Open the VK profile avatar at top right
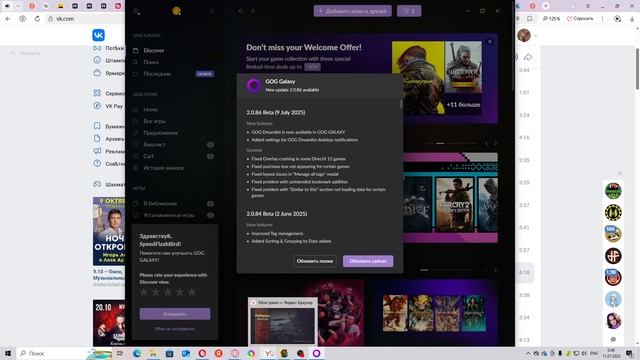Screen dimensions: 640x360 point(524,35)
